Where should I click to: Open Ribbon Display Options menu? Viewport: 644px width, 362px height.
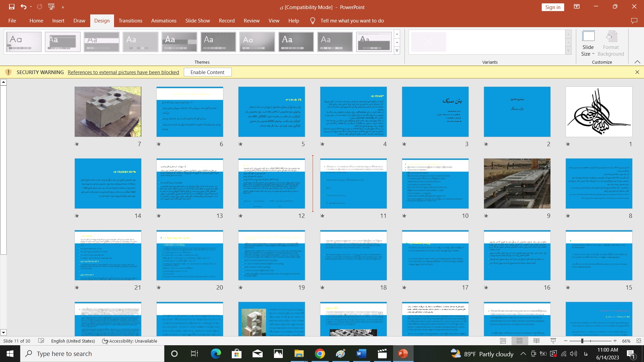[577, 7]
